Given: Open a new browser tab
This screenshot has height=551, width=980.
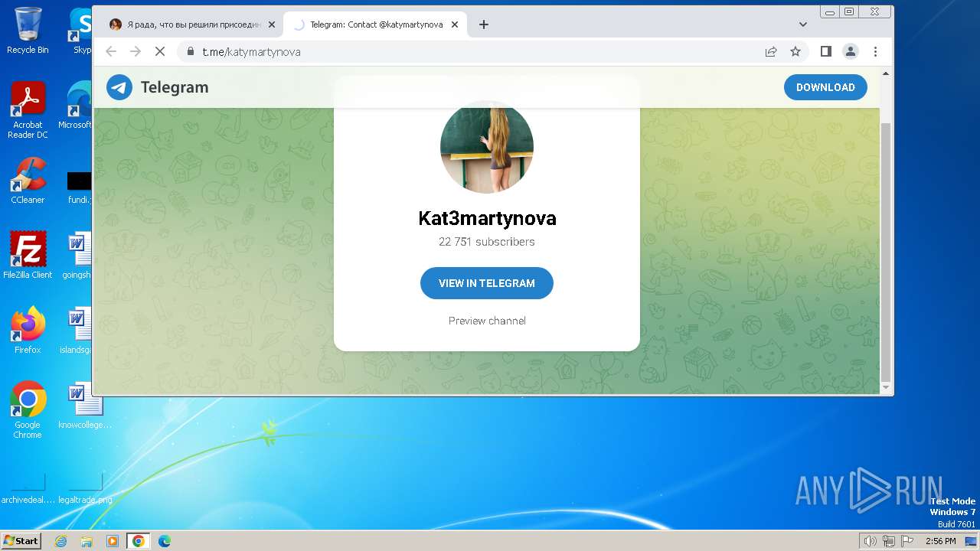Looking at the screenshot, I should (483, 24).
